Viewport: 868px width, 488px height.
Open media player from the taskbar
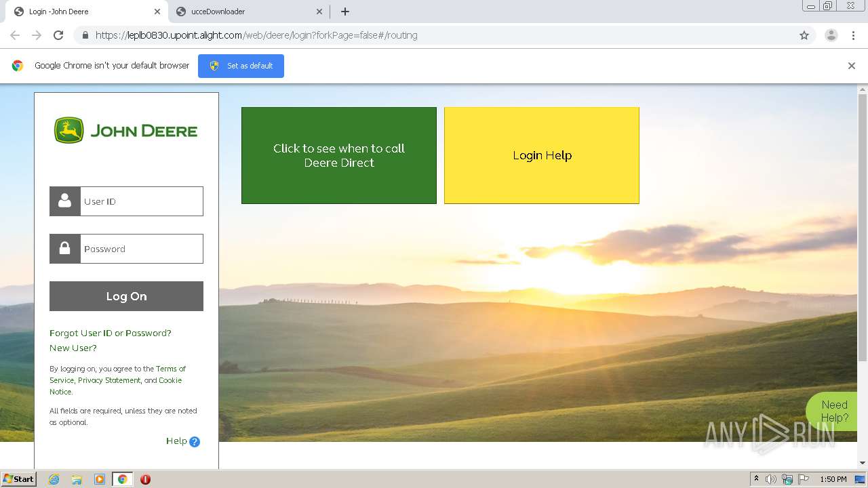[x=100, y=479]
